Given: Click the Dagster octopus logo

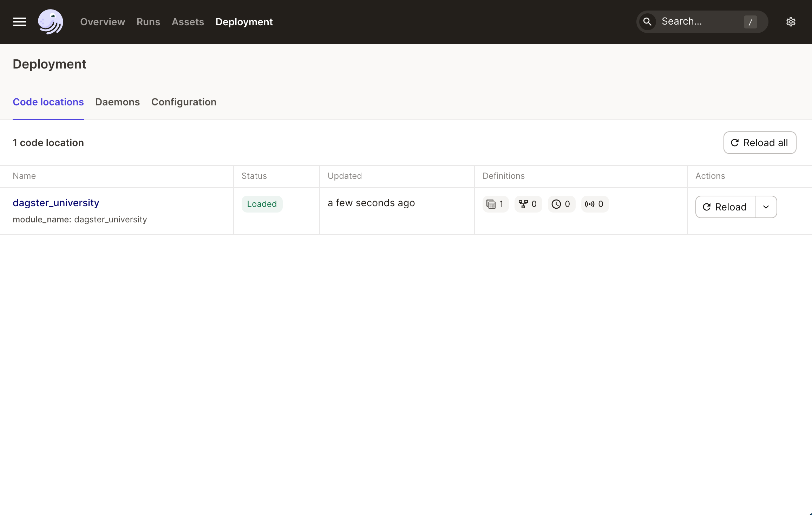Looking at the screenshot, I should tap(51, 22).
